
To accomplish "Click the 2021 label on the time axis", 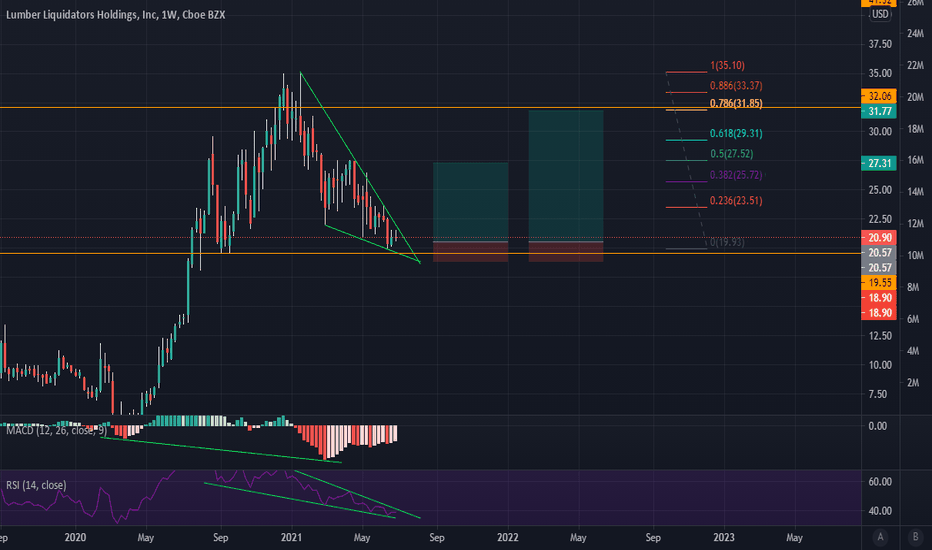I will [x=291, y=538].
